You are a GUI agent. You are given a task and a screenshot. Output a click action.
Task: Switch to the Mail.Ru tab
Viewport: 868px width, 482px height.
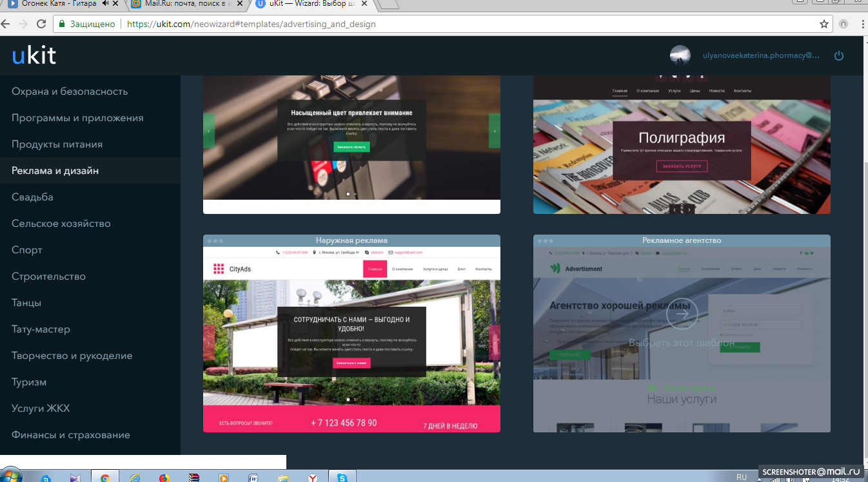tap(184, 4)
